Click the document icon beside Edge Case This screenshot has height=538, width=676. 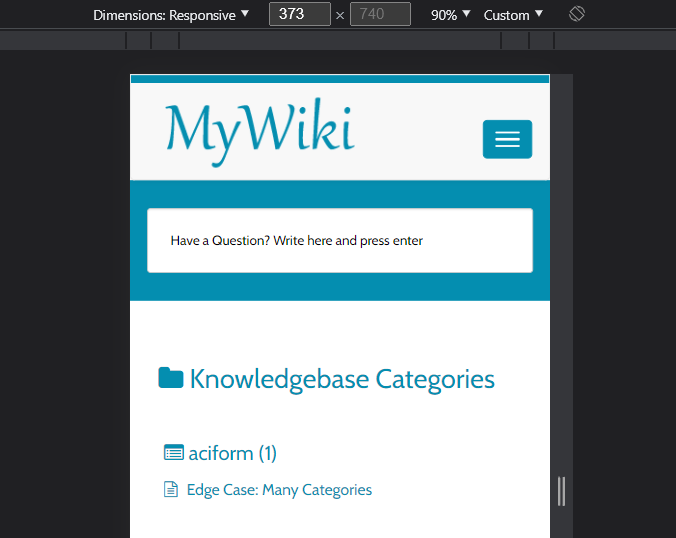pyautogui.click(x=171, y=490)
